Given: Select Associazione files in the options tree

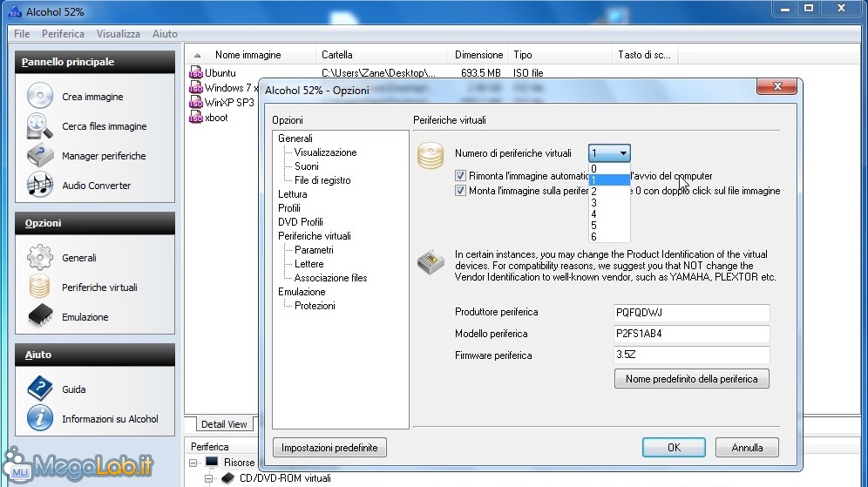Looking at the screenshot, I should tap(330, 278).
